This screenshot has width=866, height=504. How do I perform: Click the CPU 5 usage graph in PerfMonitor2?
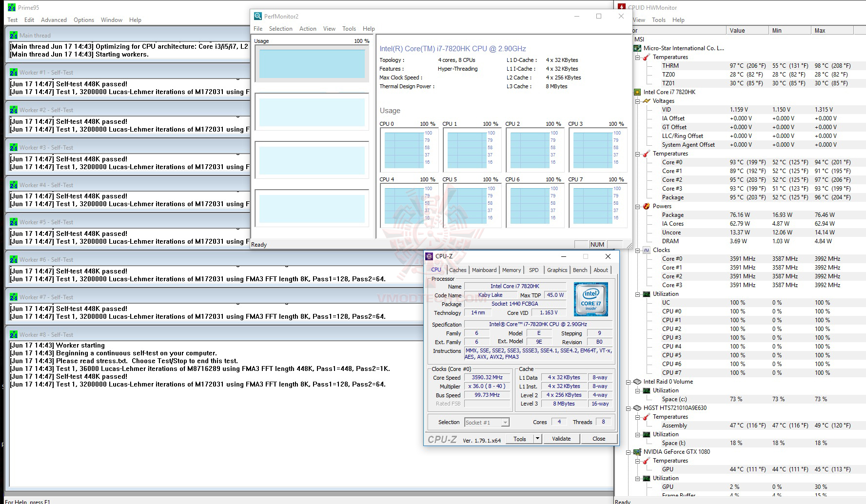click(x=472, y=206)
